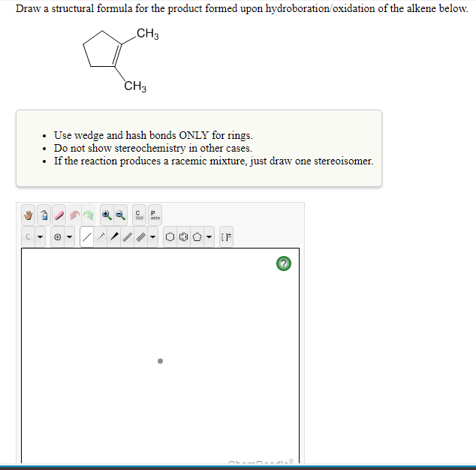Screen dimensions: 476x470
Task: Open the charge tool dropdown arrow
Action: [70, 237]
